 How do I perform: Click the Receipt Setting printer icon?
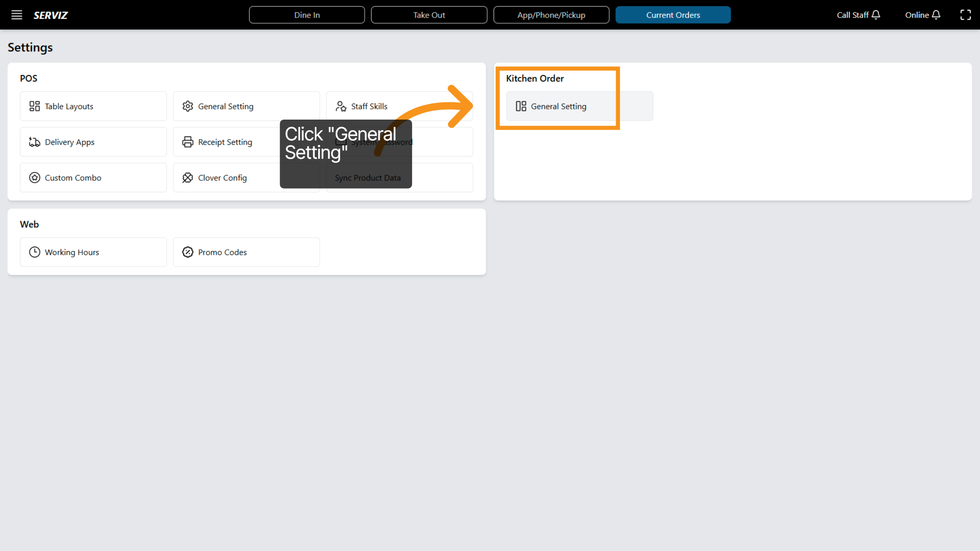tap(187, 142)
